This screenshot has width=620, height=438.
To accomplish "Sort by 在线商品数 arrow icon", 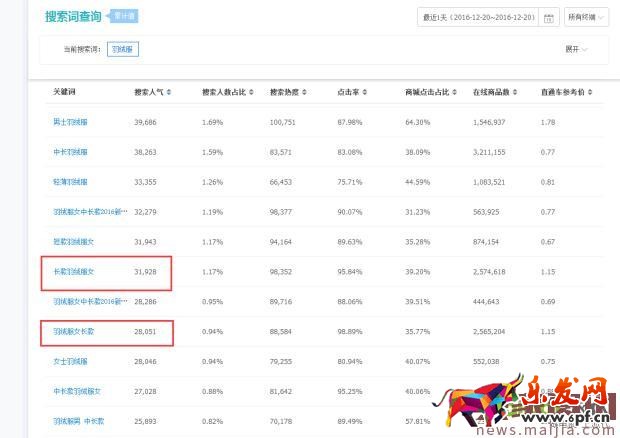I will point(513,92).
